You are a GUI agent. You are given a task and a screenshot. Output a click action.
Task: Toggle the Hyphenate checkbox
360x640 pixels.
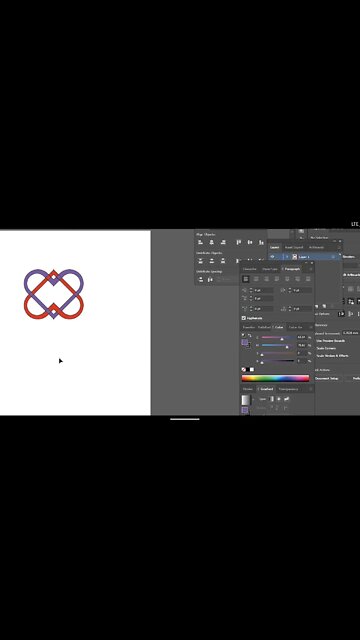click(244, 318)
